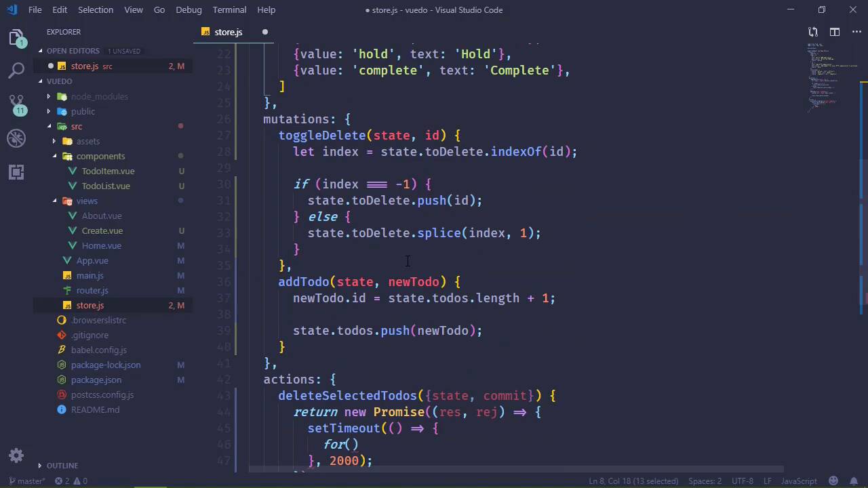This screenshot has width=868, height=488.
Task: Open Create.vue in explorer
Action: 102,230
